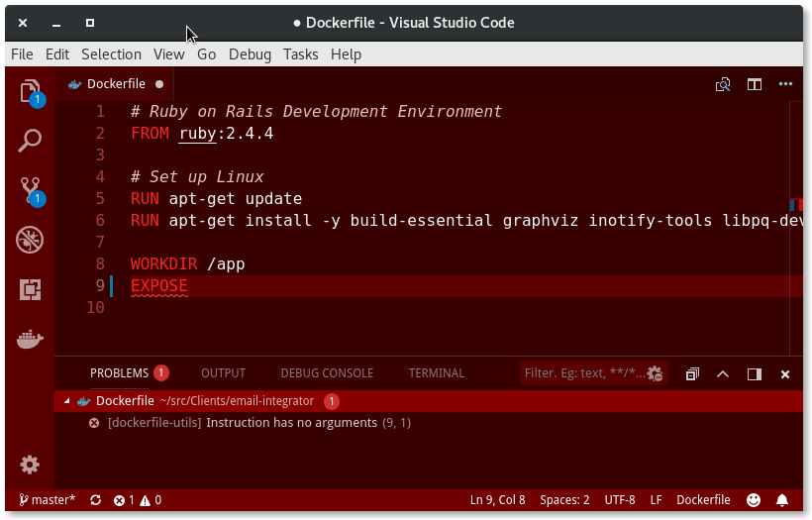Click the errors and warnings count in status bar
The image size is (812, 520).
point(138,500)
